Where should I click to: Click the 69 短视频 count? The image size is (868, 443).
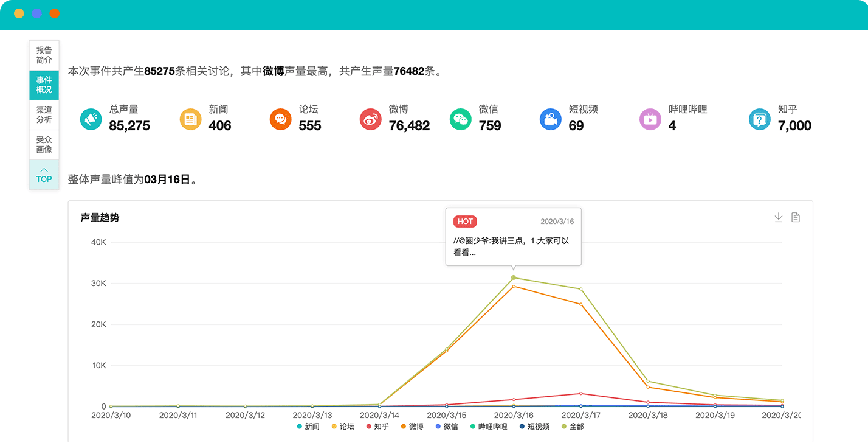[576, 125]
